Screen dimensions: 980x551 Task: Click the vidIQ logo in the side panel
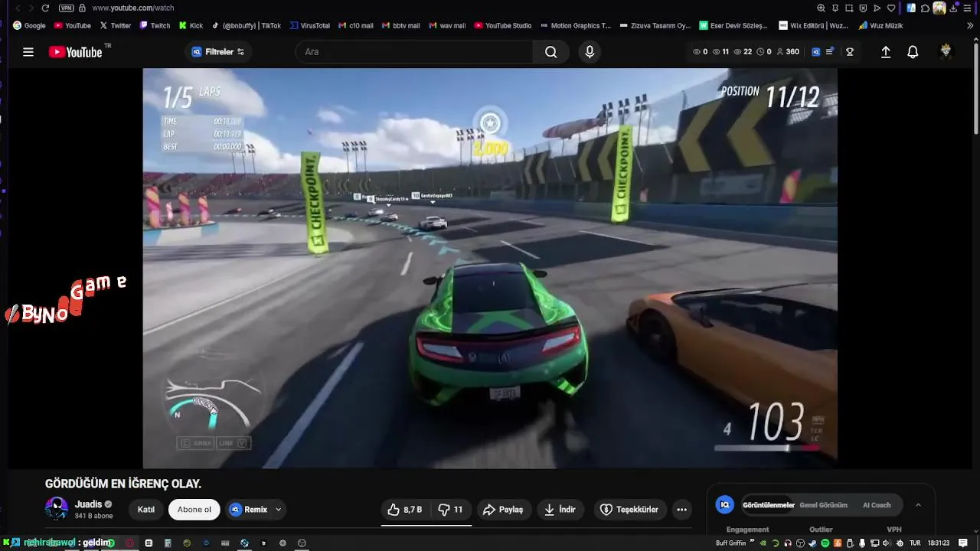pyautogui.click(x=724, y=505)
